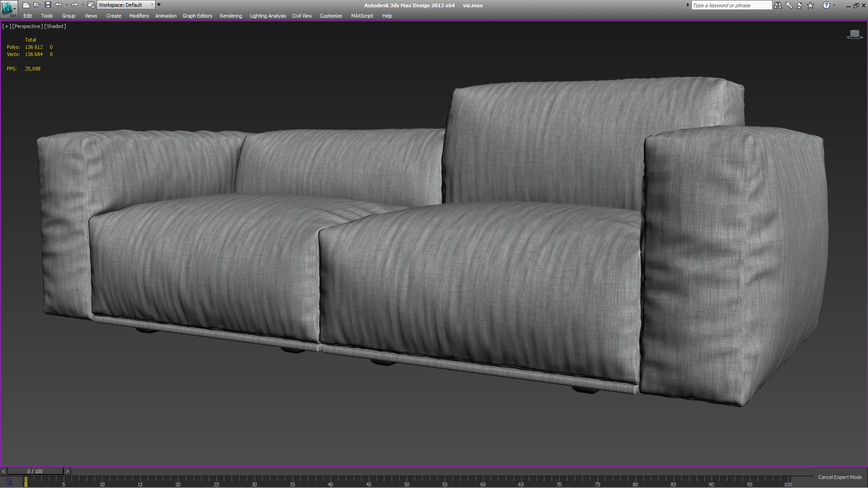The height and width of the screenshot is (488, 868).
Task: Open the Help dropdown arrow
Action: [835, 5]
